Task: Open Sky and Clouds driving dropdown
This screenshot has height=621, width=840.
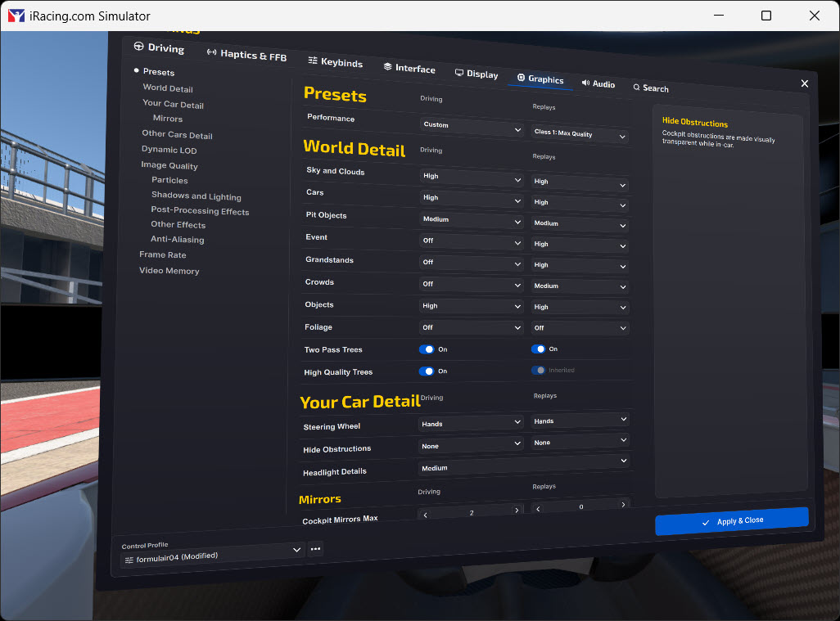Action: click(x=471, y=178)
